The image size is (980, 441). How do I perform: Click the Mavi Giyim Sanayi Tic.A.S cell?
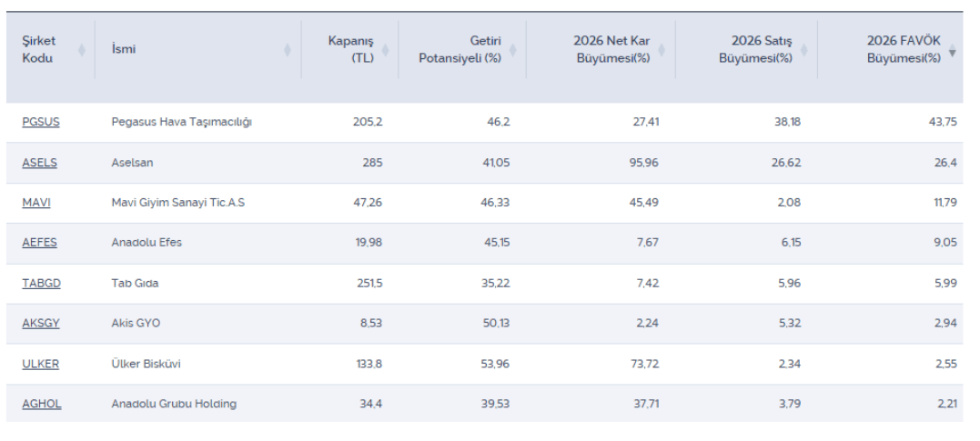(x=177, y=203)
